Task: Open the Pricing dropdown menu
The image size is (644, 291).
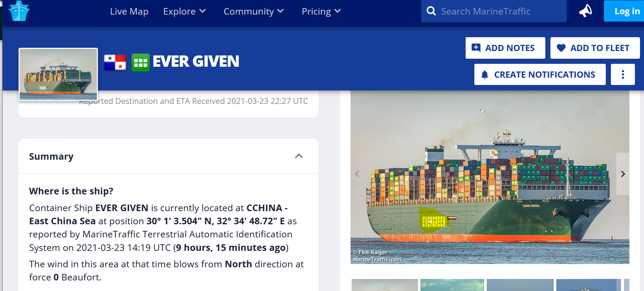Action: (321, 11)
